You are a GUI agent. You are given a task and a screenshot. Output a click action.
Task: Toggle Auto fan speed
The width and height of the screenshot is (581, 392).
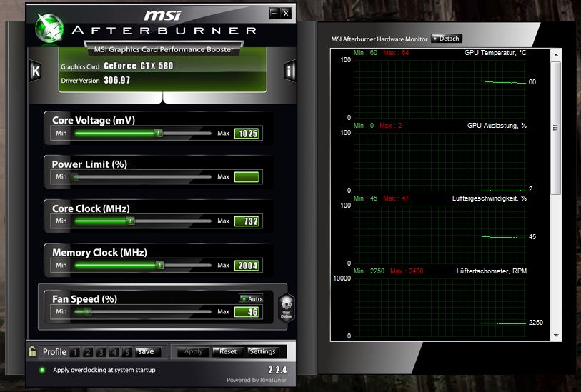click(252, 298)
